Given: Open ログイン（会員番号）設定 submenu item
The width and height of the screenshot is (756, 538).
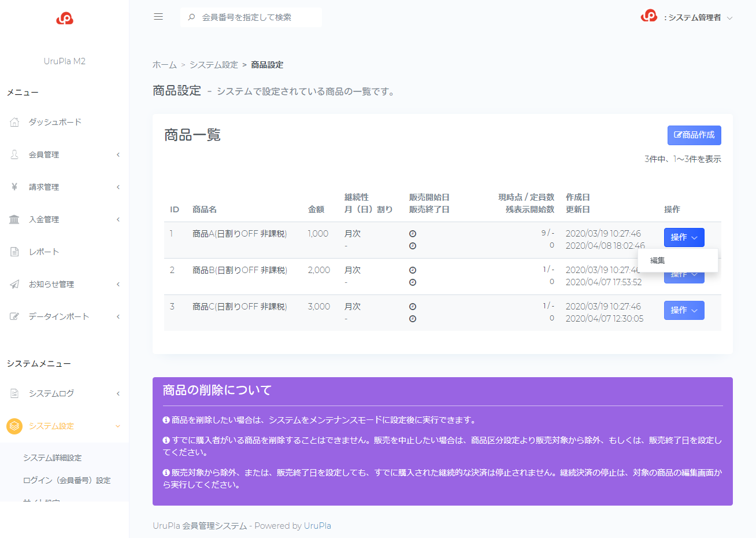Looking at the screenshot, I should click(x=67, y=480).
